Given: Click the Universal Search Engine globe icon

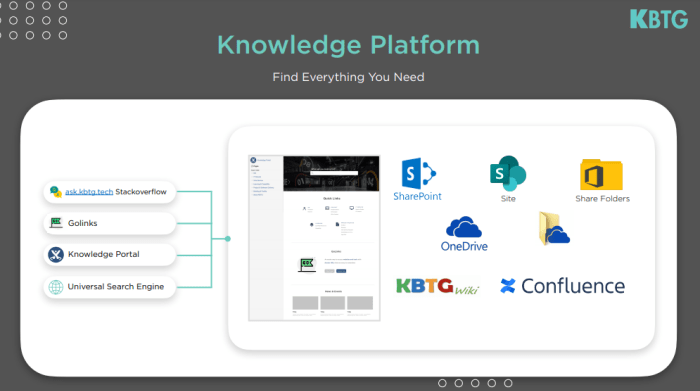Looking at the screenshot, I should (56, 287).
